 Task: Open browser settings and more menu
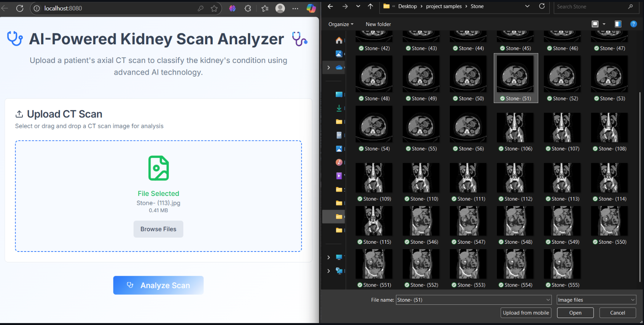tap(295, 8)
